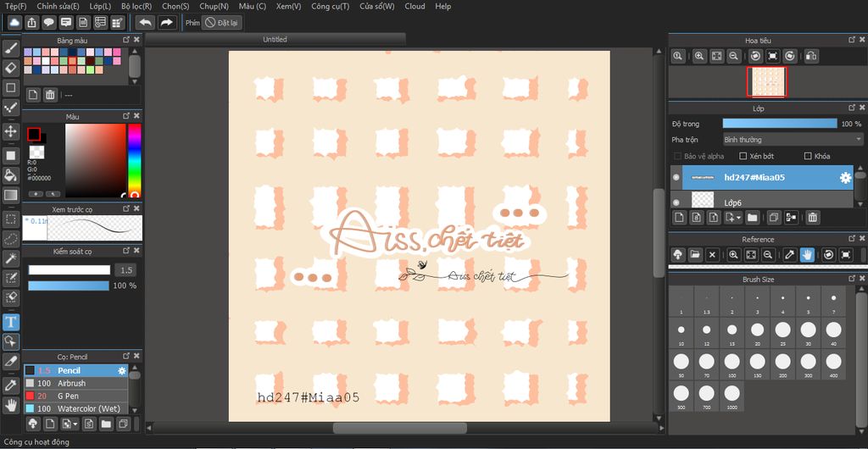Select the Eyedropper tool
This screenshot has width=868, height=449.
10,385
